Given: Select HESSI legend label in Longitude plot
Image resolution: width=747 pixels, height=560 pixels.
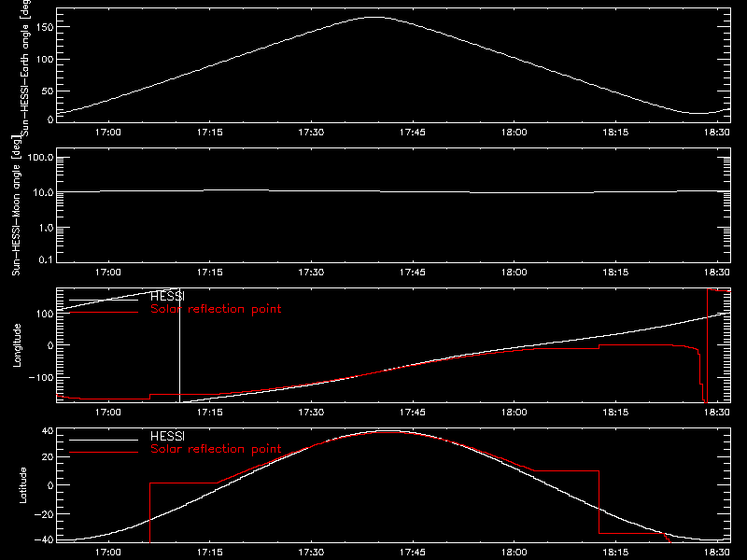Looking at the screenshot, I should tap(167, 296).
